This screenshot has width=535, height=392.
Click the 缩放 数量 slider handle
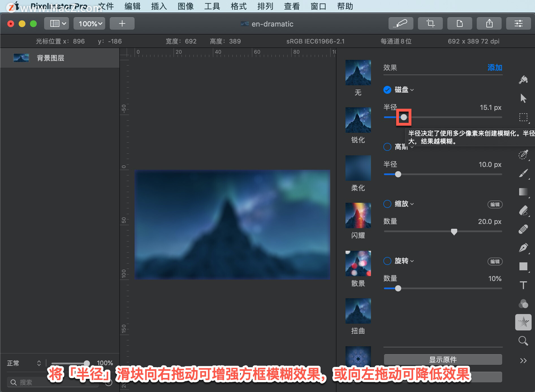454,232
